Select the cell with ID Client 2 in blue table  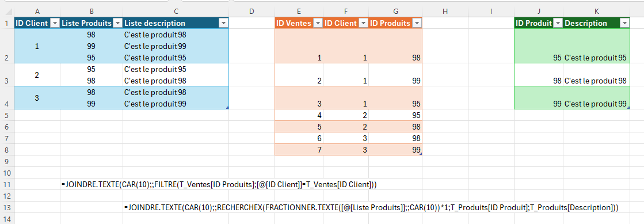[x=37, y=75]
